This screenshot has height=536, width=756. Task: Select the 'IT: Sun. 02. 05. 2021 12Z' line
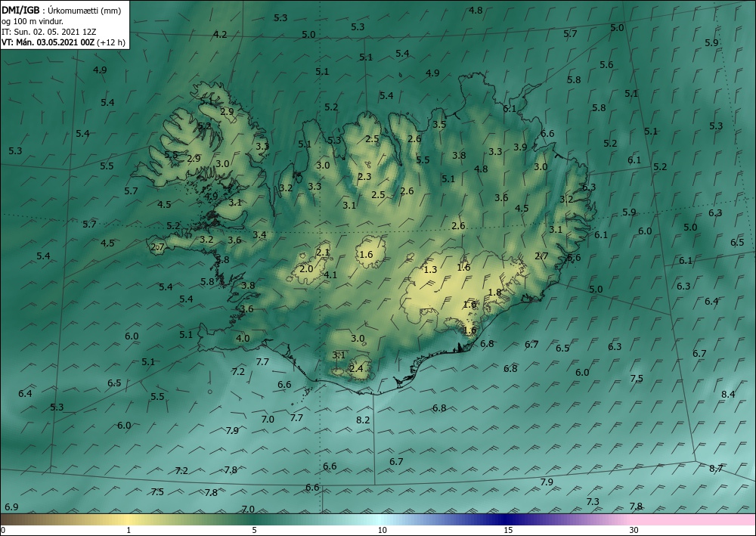48,32
